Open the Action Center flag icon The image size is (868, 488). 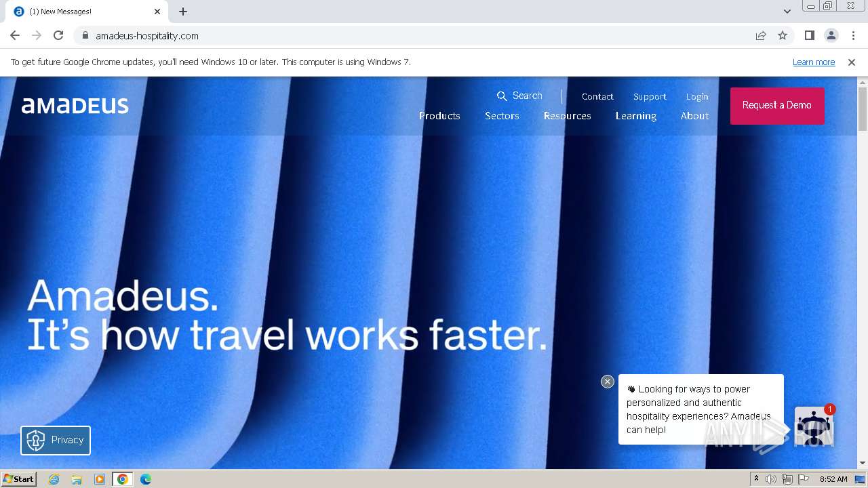click(x=804, y=479)
